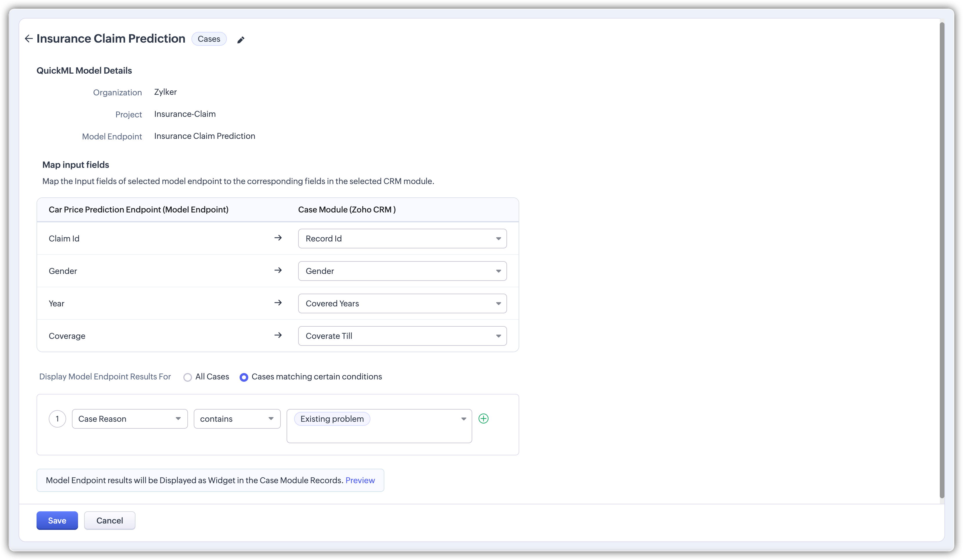Click the Cases module tag
This screenshot has height=560, width=963.
pyautogui.click(x=209, y=39)
